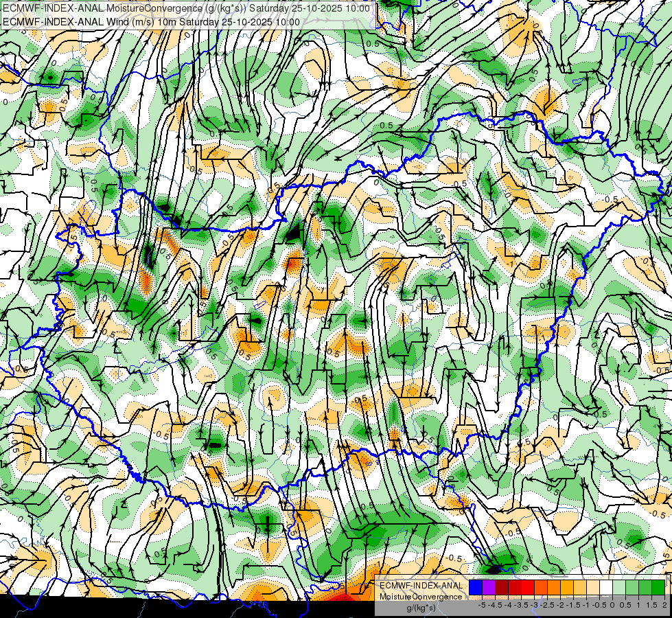
Task: Click the MoistureConvergence title line at top
Action: tap(186, 8)
